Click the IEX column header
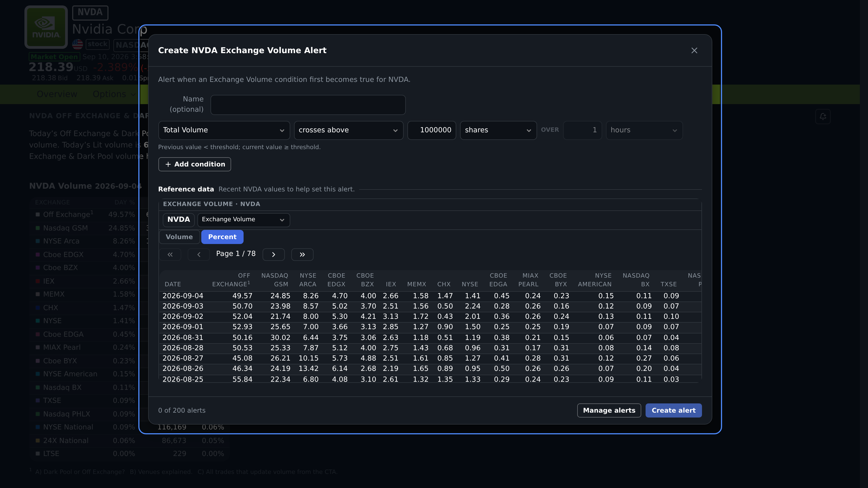Image resolution: width=868 pixels, height=488 pixels. point(391,284)
